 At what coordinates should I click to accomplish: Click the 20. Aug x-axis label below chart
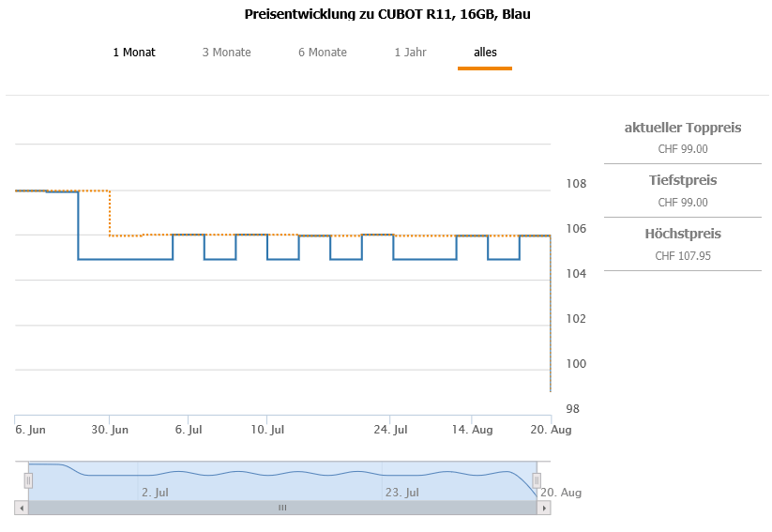pos(551,430)
